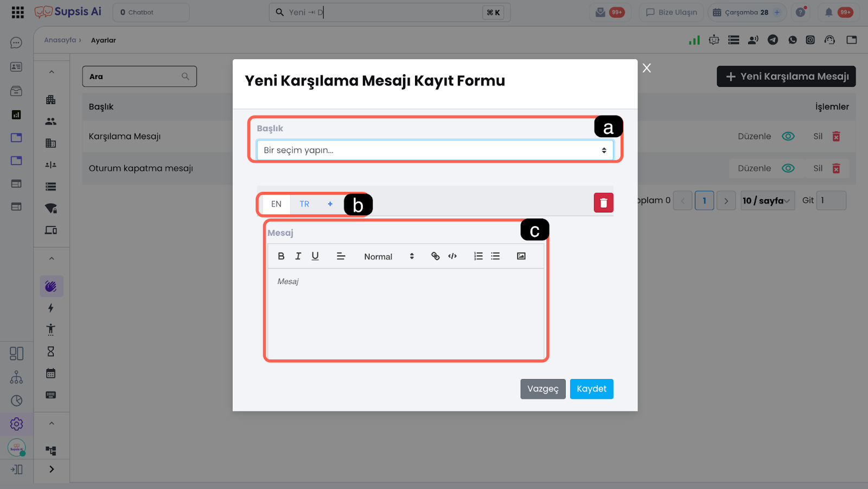Switch to the TR language tab
868x489 pixels.
(x=304, y=204)
